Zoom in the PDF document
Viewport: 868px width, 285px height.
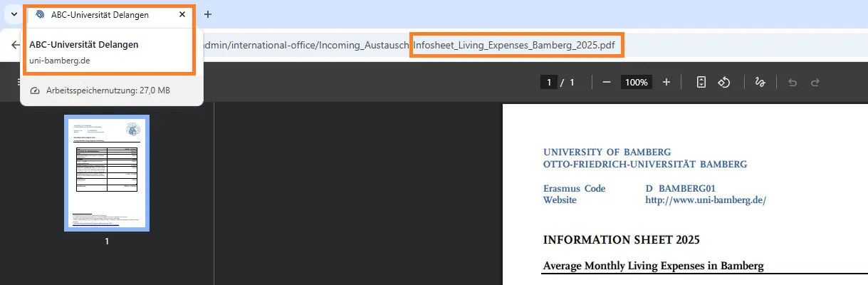pos(666,82)
